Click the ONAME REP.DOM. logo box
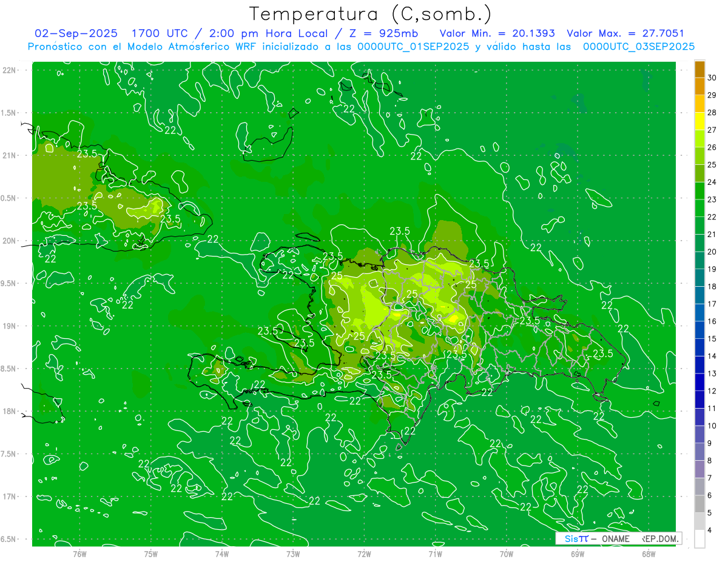This screenshot has height=562, width=728. pos(618,538)
